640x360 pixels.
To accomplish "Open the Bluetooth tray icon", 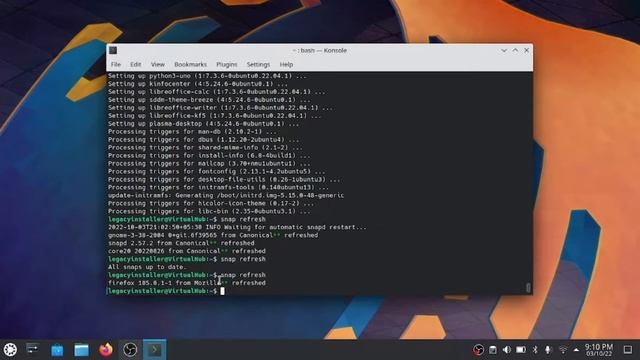I will [535, 350].
